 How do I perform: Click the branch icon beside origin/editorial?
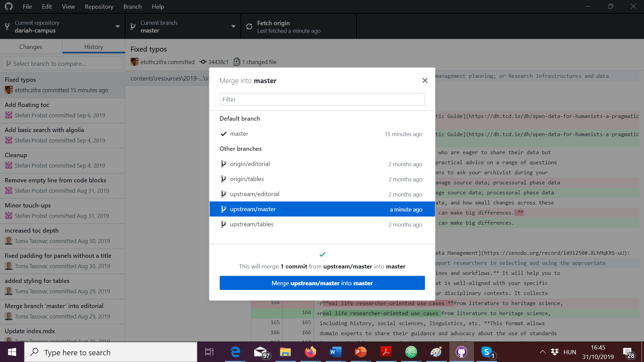[x=223, y=164]
